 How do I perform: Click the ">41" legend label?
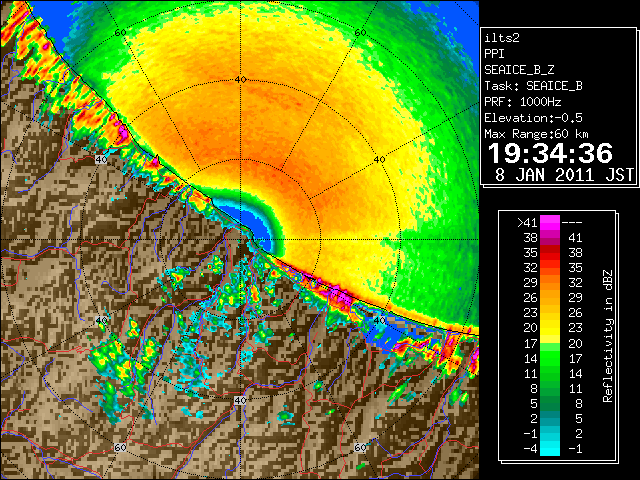click(527, 222)
